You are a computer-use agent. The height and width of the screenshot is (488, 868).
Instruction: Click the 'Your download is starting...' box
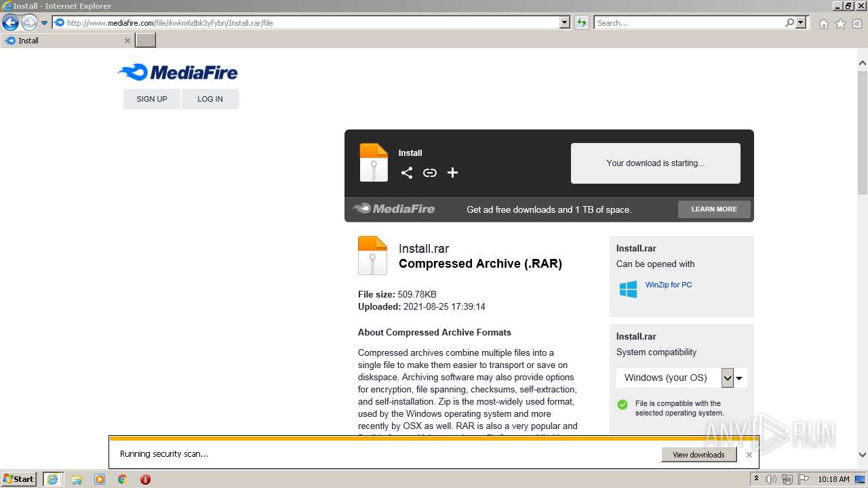(656, 163)
